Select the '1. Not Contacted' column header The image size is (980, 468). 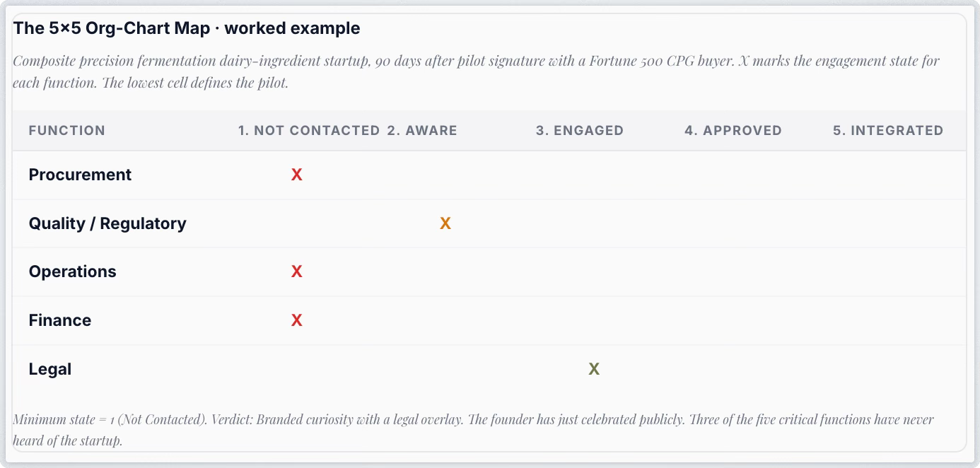click(x=309, y=130)
